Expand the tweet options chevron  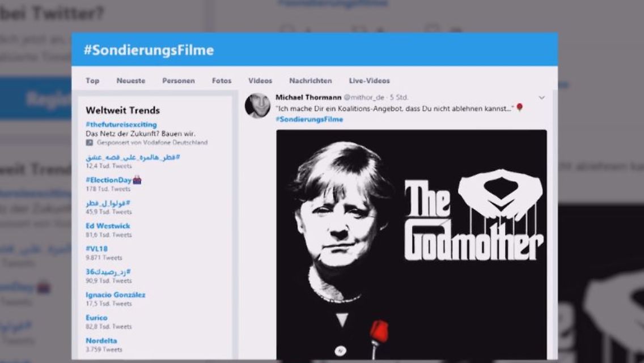coord(542,97)
